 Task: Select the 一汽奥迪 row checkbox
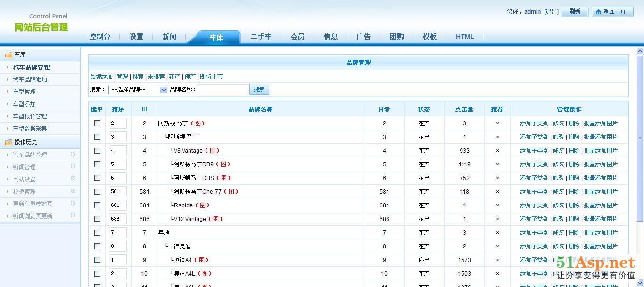coord(97,246)
